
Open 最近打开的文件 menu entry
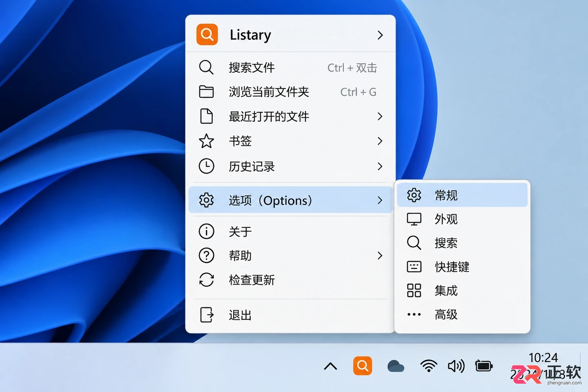coord(290,116)
